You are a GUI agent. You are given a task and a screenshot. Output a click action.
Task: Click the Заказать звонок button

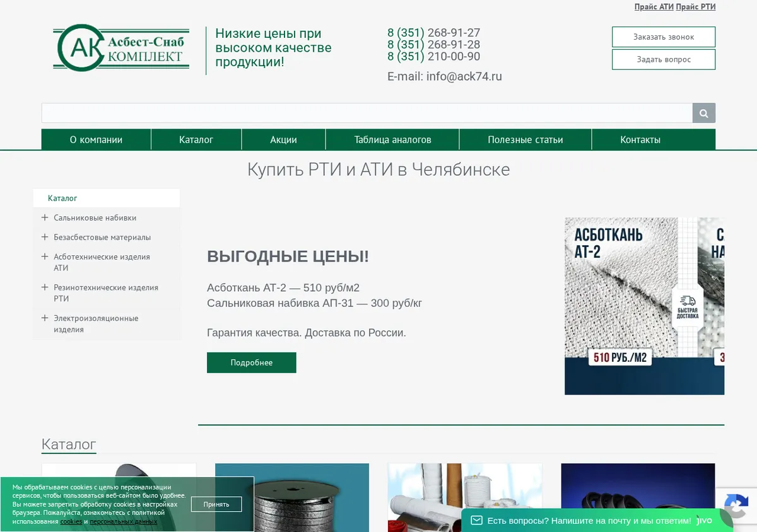click(x=664, y=37)
